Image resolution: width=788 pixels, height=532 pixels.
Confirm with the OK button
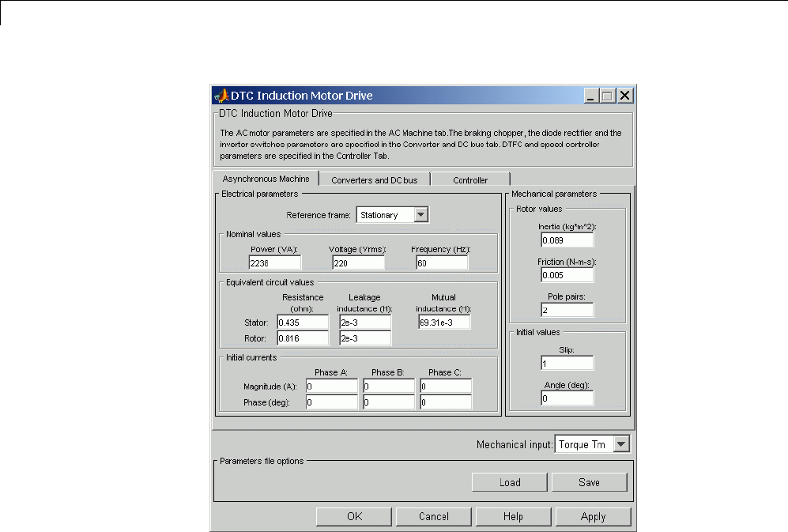[x=354, y=516]
